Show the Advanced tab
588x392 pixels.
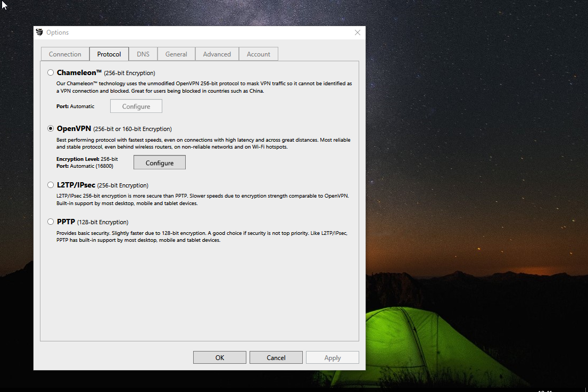click(217, 54)
